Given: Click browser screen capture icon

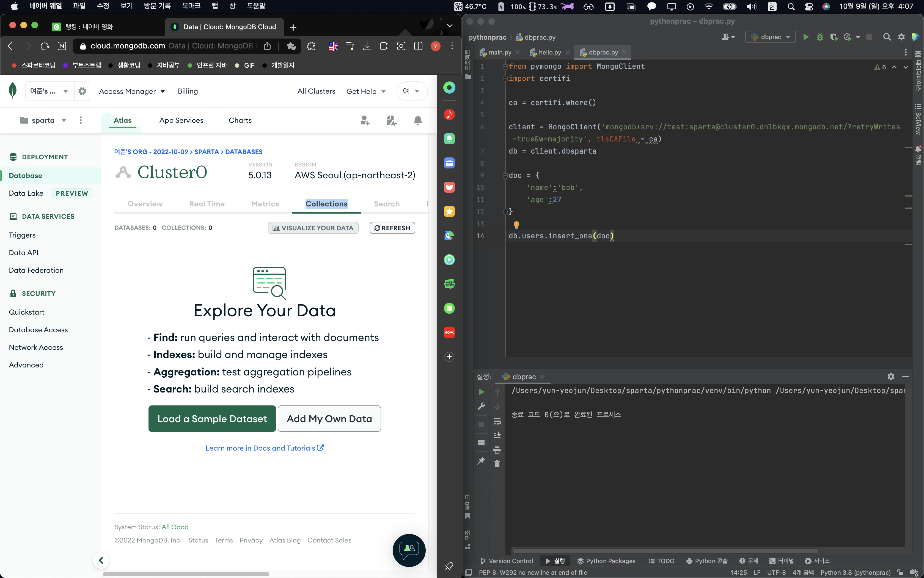Looking at the screenshot, I should coord(401,46).
